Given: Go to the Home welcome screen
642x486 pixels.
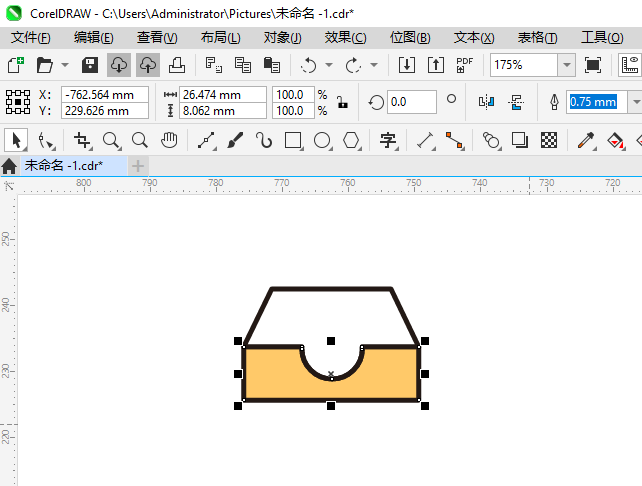Looking at the screenshot, I should click(10, 165).
